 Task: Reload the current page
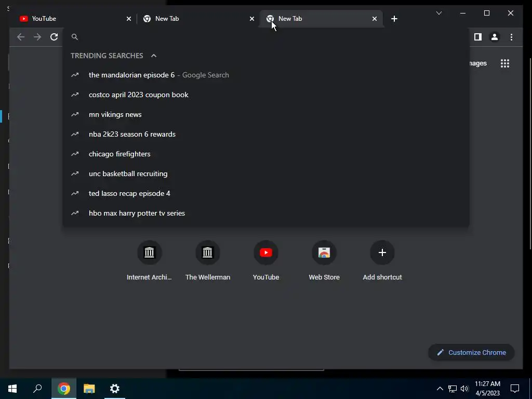tap(54, 37)
